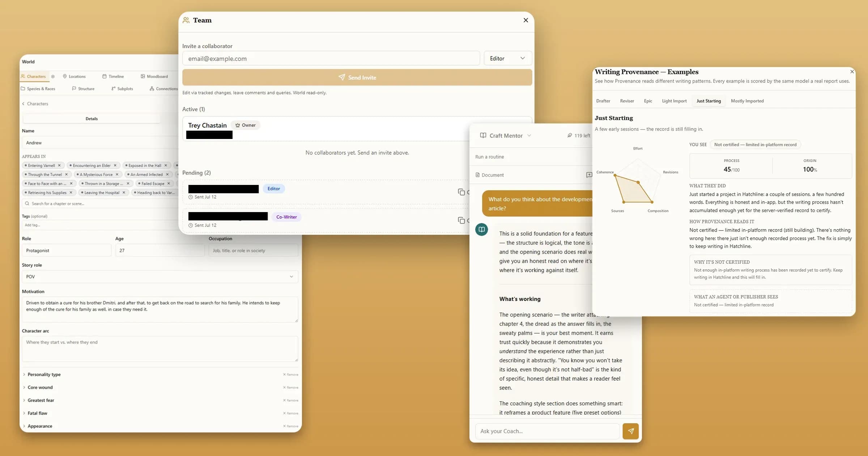This screenshot has width=868, height=456.
Task: Click the Ask your Coach input
Action: pos(547,431)
